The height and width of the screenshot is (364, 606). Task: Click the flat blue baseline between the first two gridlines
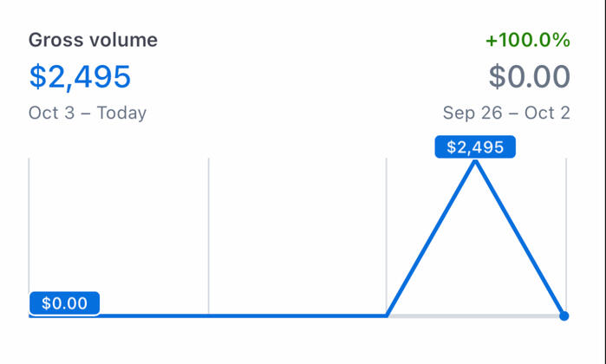tap(147, 315)
